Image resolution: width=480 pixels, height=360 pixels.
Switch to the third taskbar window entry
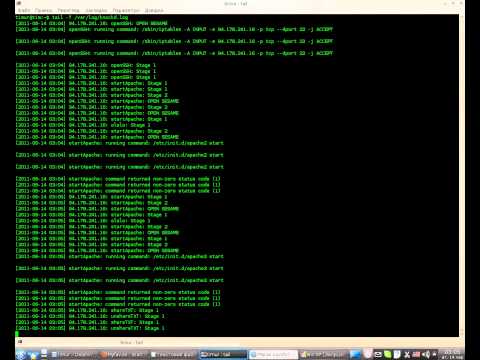tap(173, 355)
